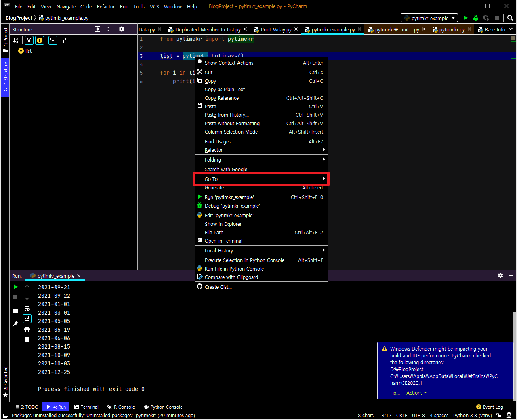Open Search Everywhere magnifier icon

click(x=510, y=18)
